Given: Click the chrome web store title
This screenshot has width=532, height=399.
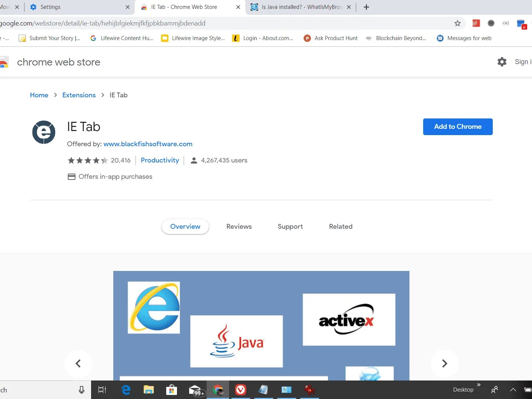Looking at the screenshot, I should tap(58, 62).
